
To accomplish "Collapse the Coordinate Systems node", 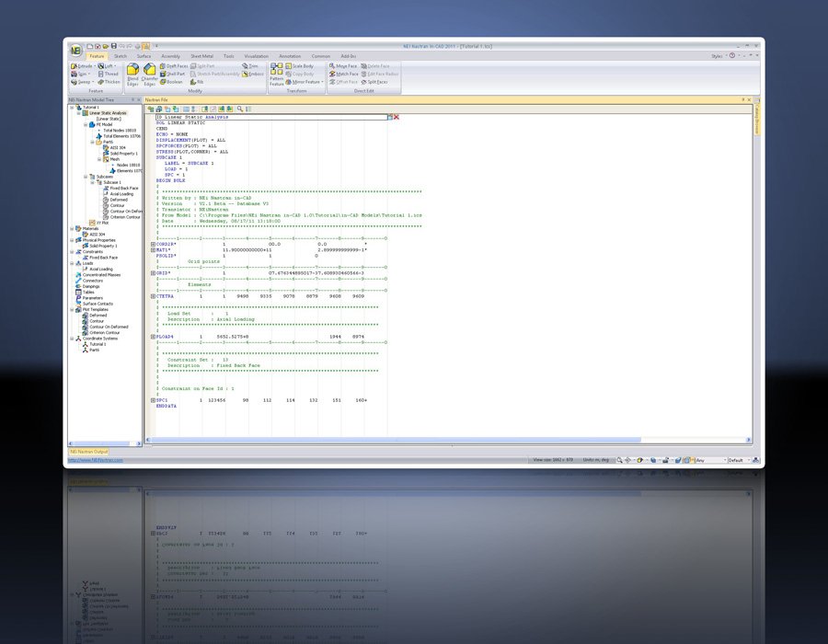I will click(x=72, y=339).
